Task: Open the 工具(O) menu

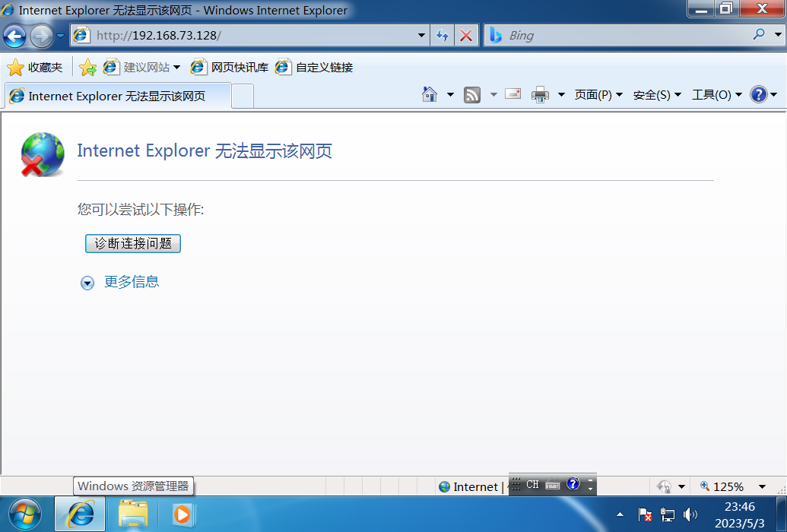Action: tap(717, 95)
